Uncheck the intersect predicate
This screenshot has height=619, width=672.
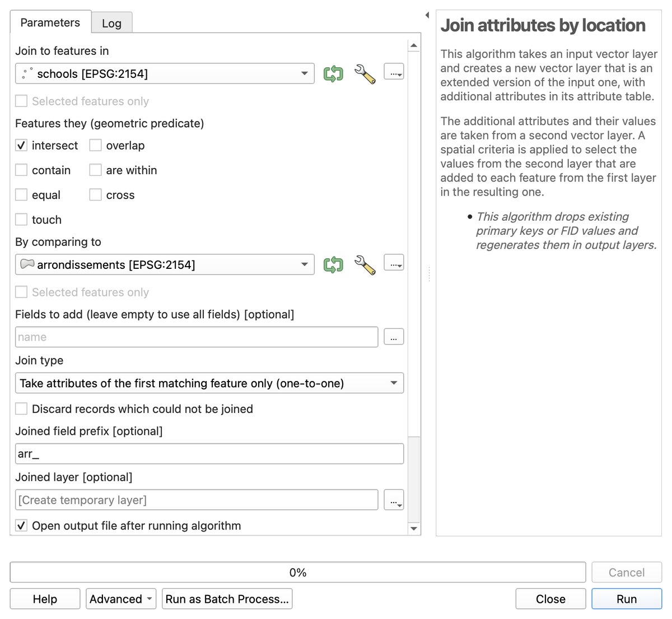point(21,146)
